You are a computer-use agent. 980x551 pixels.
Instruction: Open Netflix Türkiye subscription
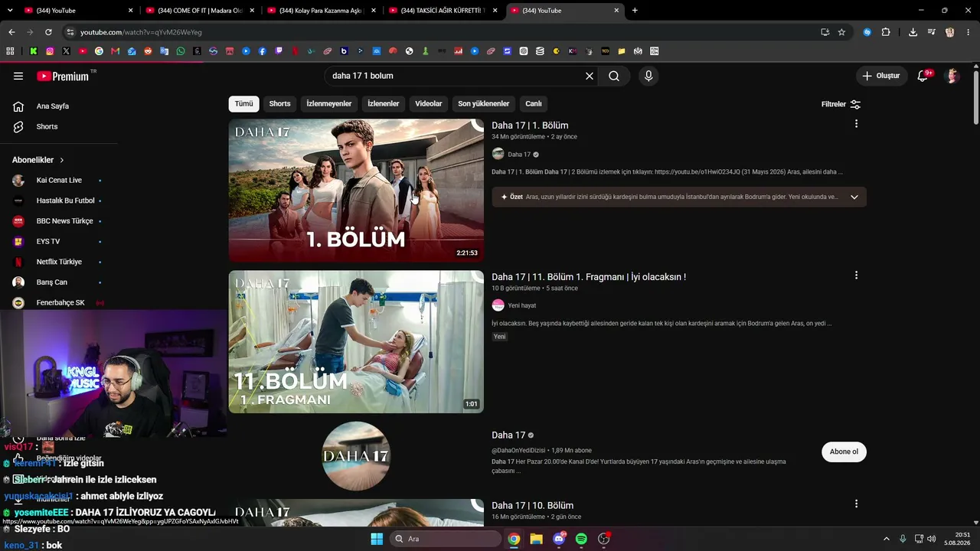coord(58,262)
